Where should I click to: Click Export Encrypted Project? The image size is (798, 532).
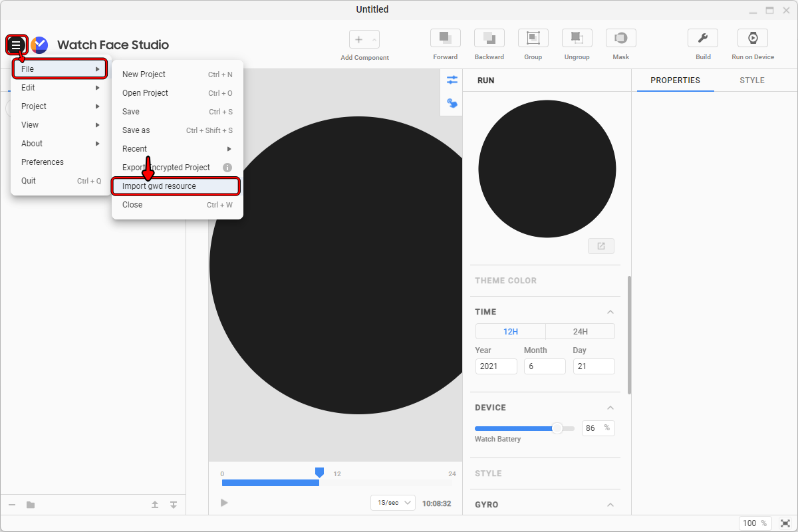(x=166, y=168)
